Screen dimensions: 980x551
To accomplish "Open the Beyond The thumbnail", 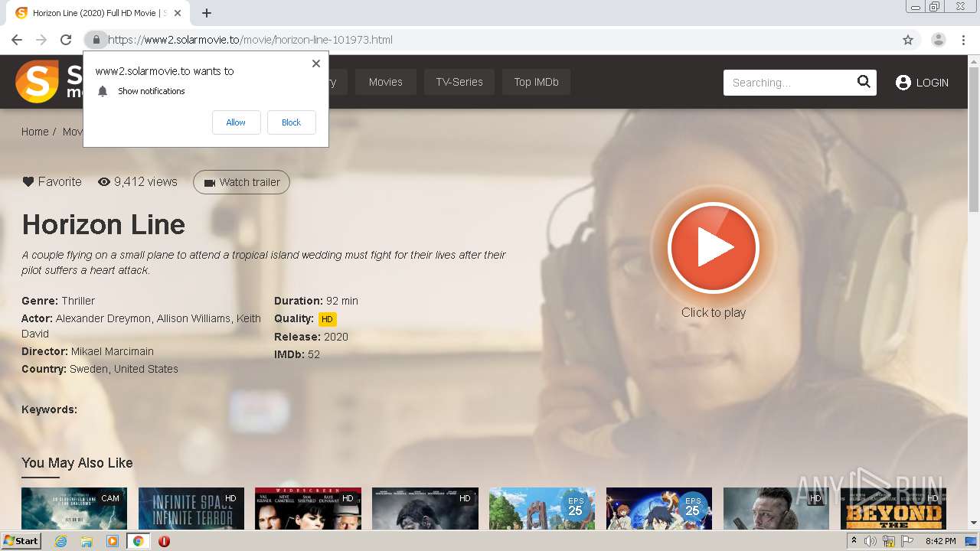I will pyautogui.click(x=893, y=508).
